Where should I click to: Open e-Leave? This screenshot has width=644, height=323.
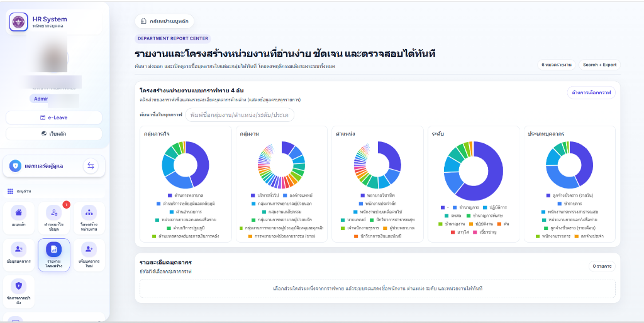(54, 118)
